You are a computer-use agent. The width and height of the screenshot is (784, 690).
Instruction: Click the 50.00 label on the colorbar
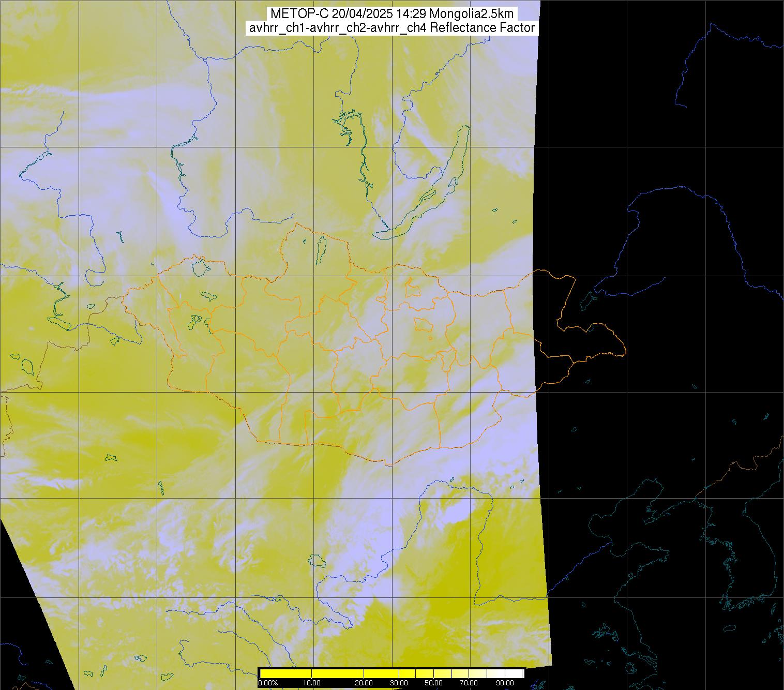(x=434, y=683)
